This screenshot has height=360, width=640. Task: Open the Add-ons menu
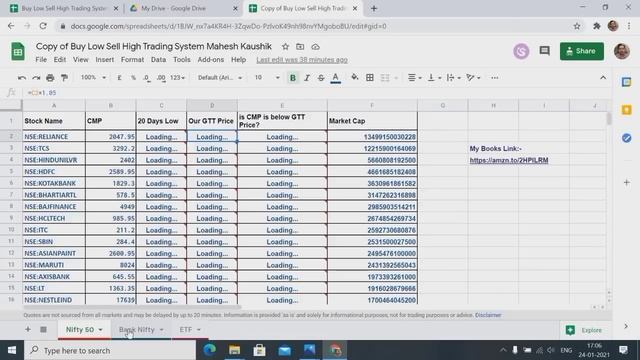click(x=211, y=60)
